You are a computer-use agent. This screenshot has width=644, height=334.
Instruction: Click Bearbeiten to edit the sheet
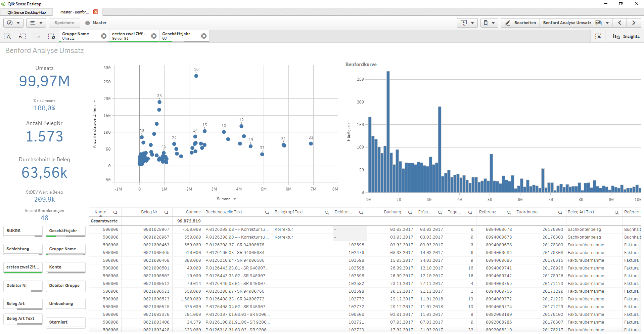tap(520, 23)
